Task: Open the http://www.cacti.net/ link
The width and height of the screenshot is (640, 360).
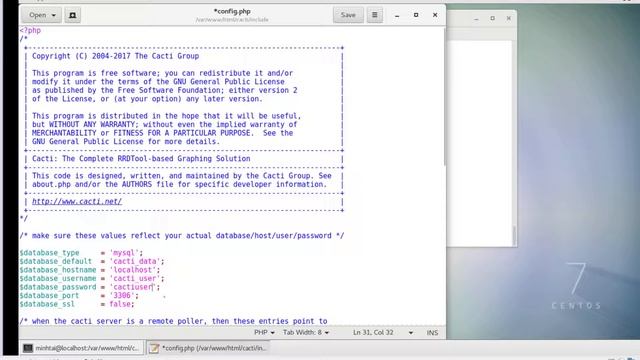Action: [77, 202]
